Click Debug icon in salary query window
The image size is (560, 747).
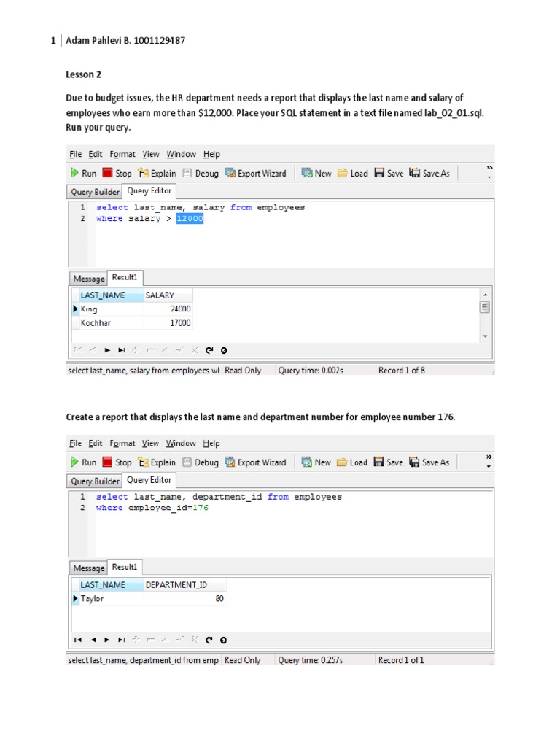coord(187,173)
